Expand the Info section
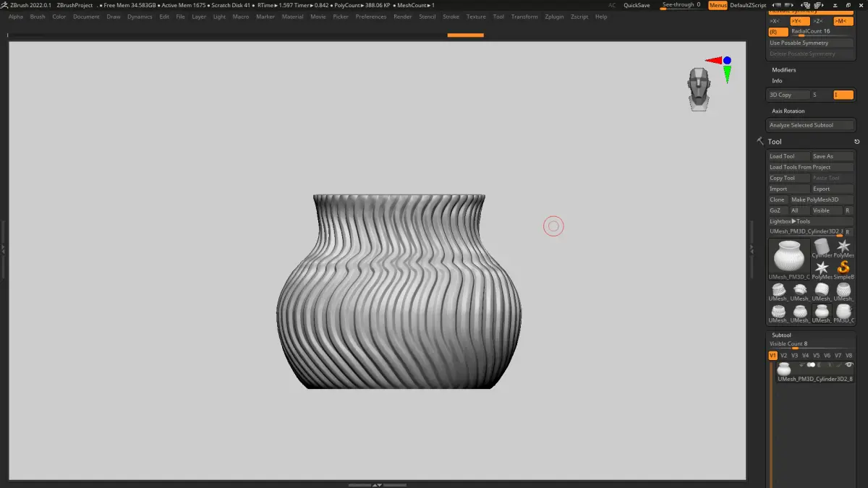 [x=777, y=81]
